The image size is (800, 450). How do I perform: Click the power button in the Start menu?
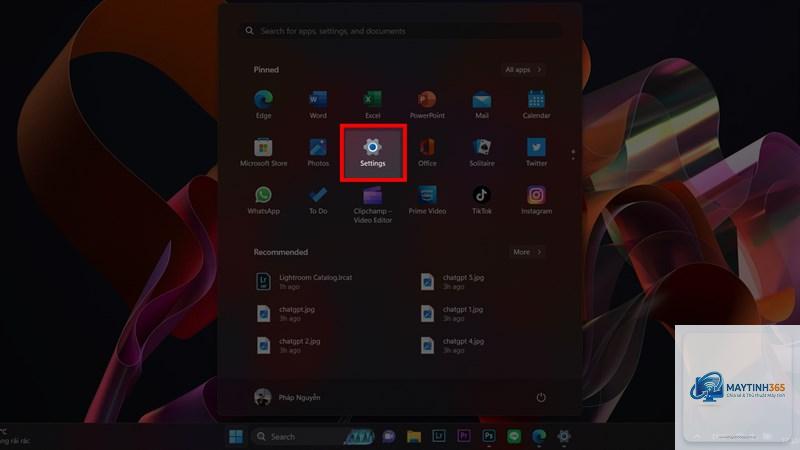click(x=541, y=397)
